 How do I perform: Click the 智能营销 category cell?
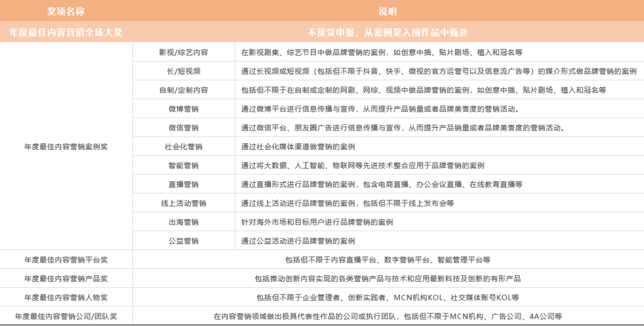point(184,165)
